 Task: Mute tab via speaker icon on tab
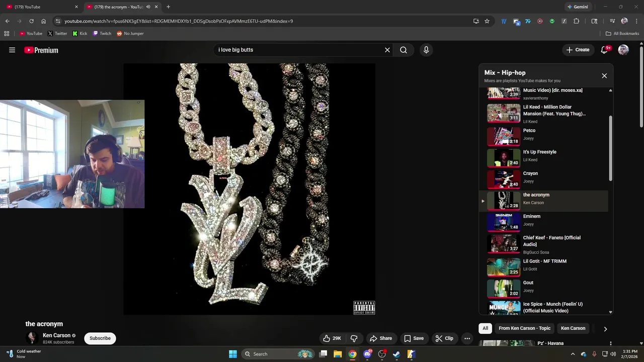pyautogui.click(x=148, y=7)
